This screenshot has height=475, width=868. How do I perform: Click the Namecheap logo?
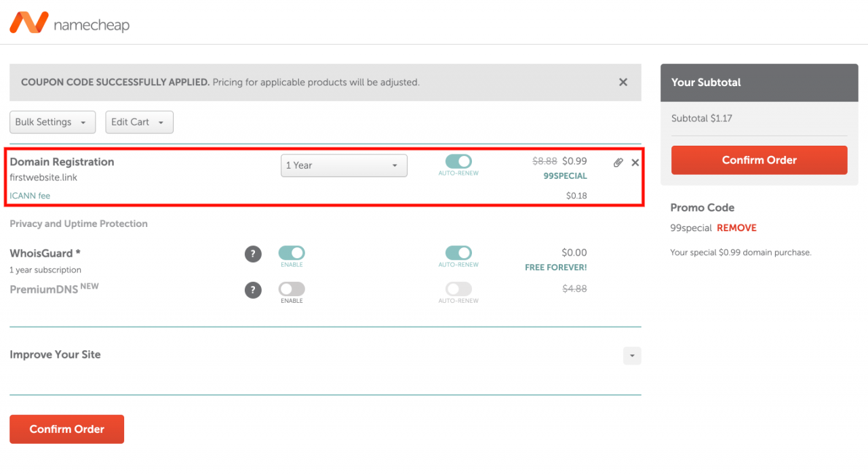(x=69, y=24)
